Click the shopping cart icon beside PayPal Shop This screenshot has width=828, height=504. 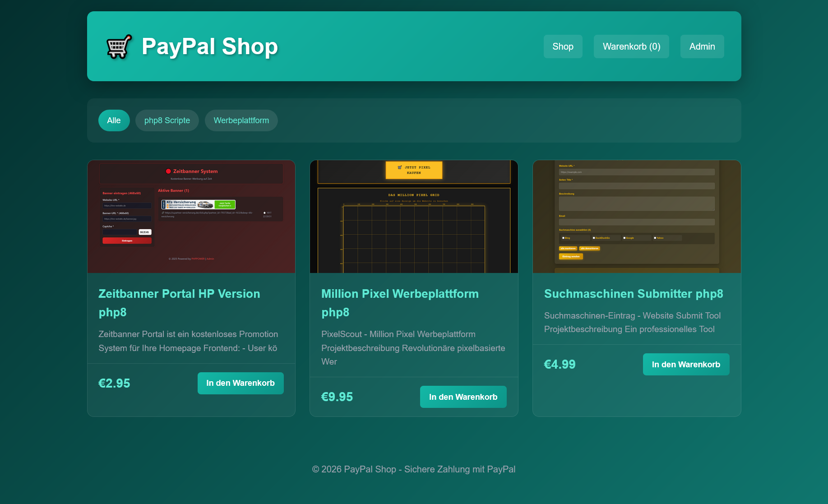tap(118, 46)
